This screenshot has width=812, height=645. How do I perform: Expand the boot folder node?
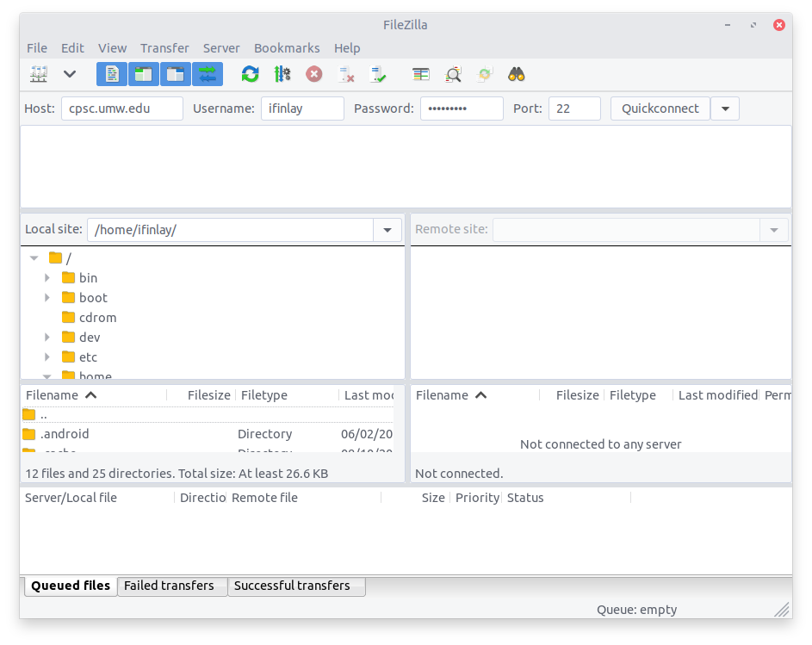[47, 297]
